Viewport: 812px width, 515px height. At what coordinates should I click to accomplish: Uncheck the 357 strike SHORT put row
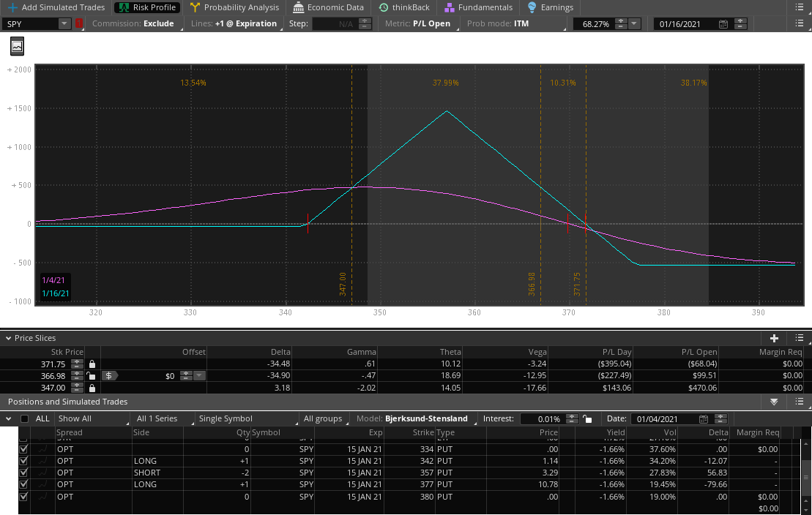(23, 473)
